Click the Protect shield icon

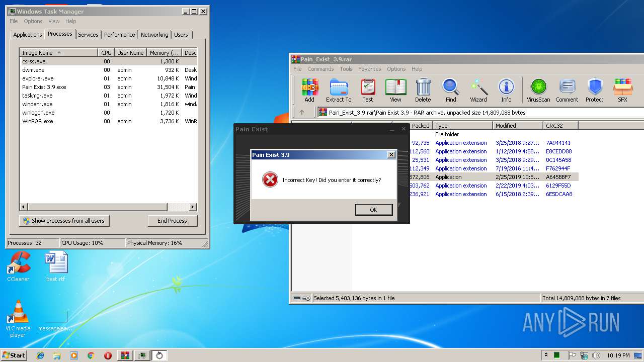[595, 90]
